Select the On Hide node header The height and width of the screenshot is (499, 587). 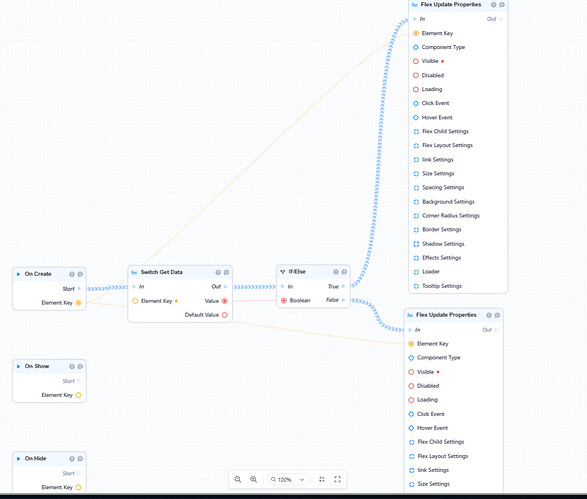[x=49, y=459]
